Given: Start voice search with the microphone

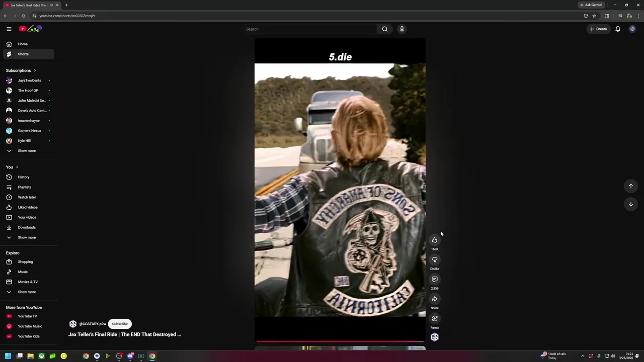Looking at the screenshot, I should pos(401,29).
